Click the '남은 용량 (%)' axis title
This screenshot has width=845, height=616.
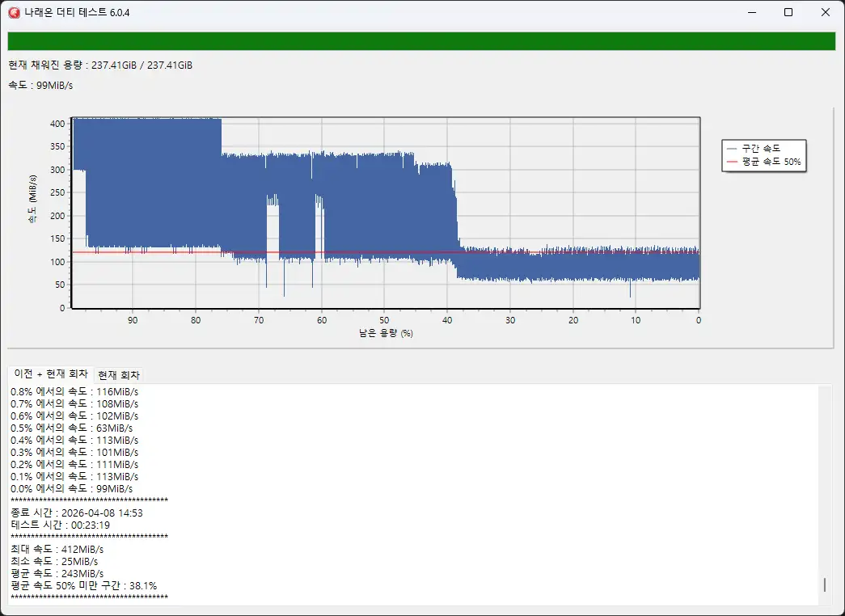tap(386, 333)
